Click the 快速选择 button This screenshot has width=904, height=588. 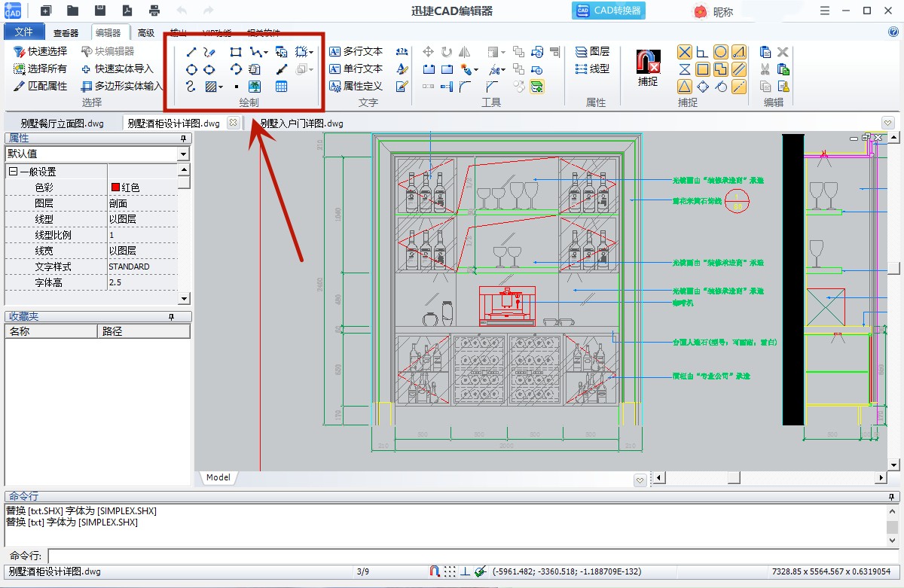click(41, 51)
